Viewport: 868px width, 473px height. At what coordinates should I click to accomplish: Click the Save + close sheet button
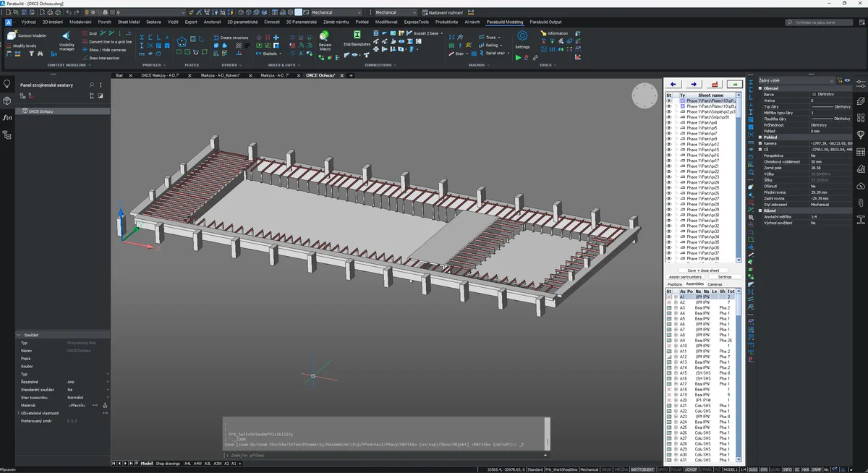(x=703, y=270)
